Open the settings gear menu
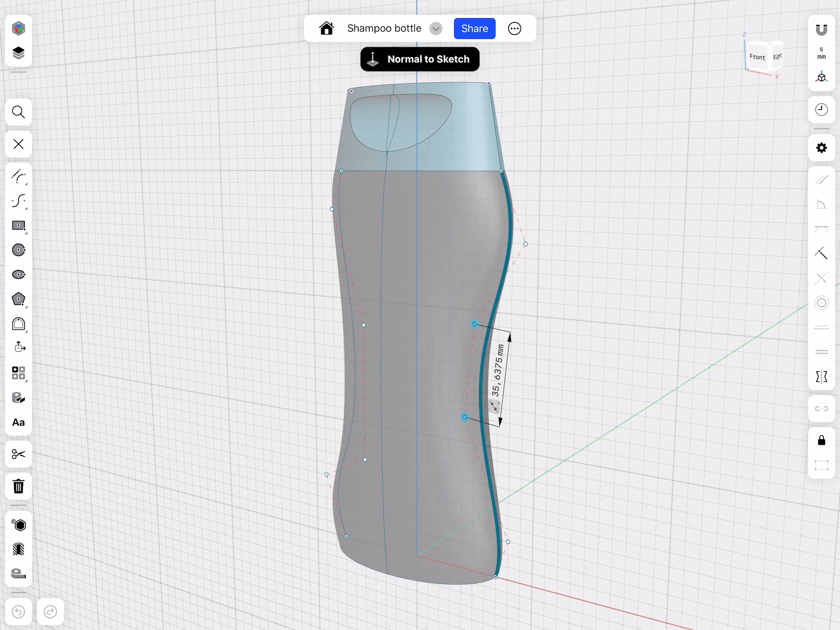This screenshot has height=630, width=840. pyautogui.click(x=821, y=148)
